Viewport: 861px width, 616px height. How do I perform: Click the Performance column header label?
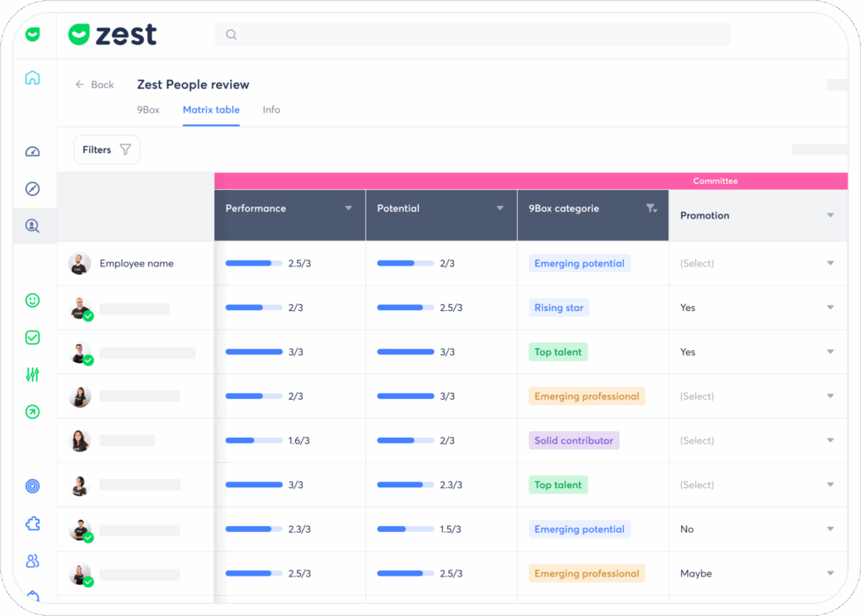point(256,208)
